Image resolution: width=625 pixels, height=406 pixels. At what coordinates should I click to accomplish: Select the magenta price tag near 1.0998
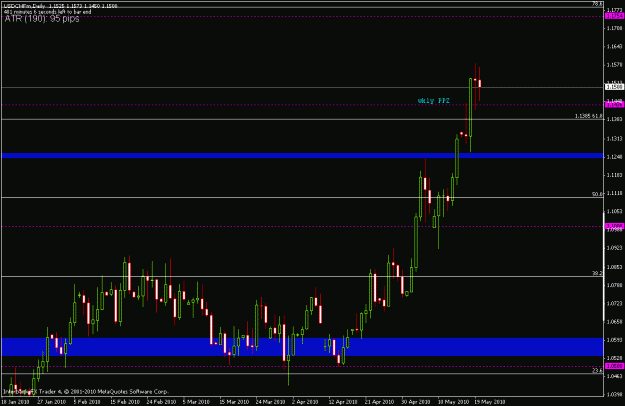614,226
